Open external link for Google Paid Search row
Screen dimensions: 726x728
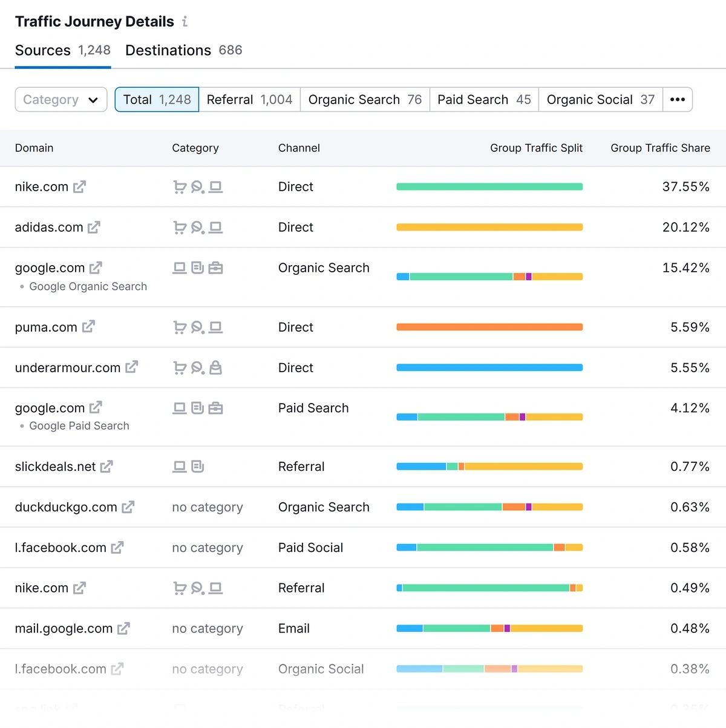96,408
